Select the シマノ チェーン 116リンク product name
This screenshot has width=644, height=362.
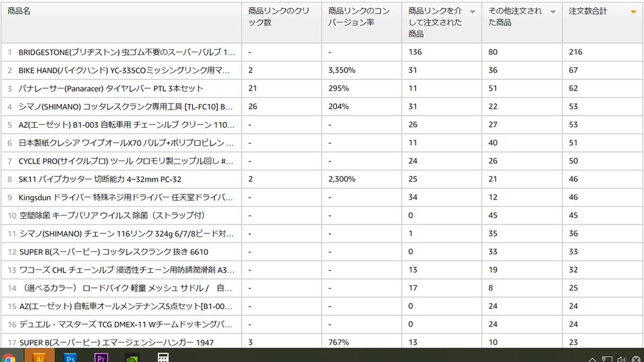(x=126, y=234)
